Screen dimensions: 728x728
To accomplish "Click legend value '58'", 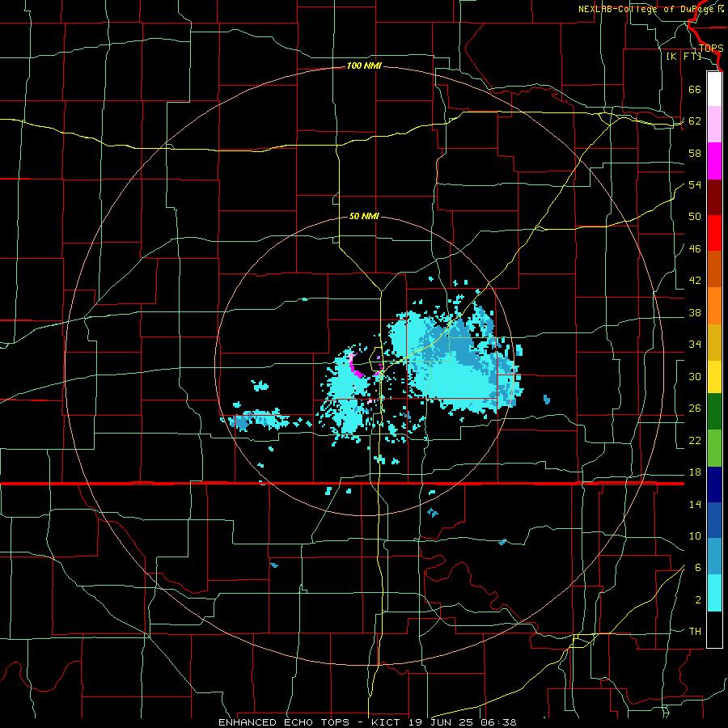I will coord(695,153).
